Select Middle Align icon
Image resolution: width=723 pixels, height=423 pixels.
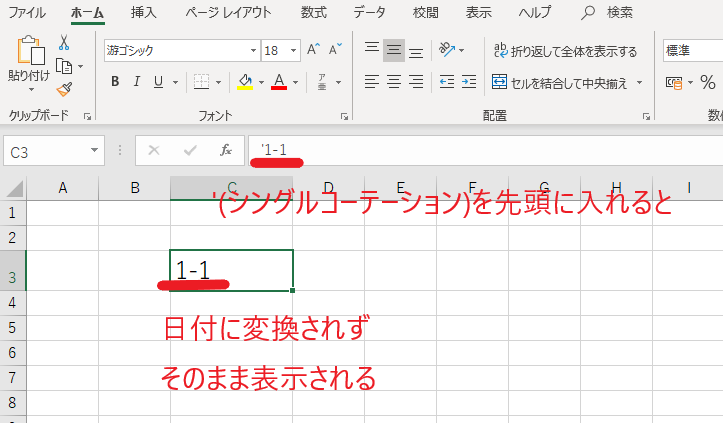394,50
